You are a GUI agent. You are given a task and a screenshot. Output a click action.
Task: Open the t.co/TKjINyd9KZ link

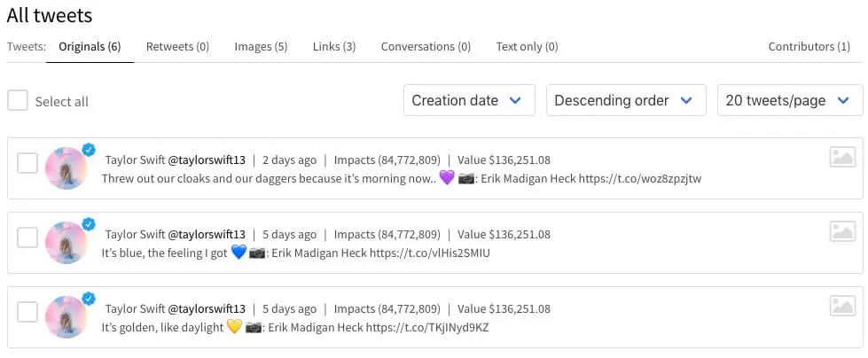[x=427, y=328]
